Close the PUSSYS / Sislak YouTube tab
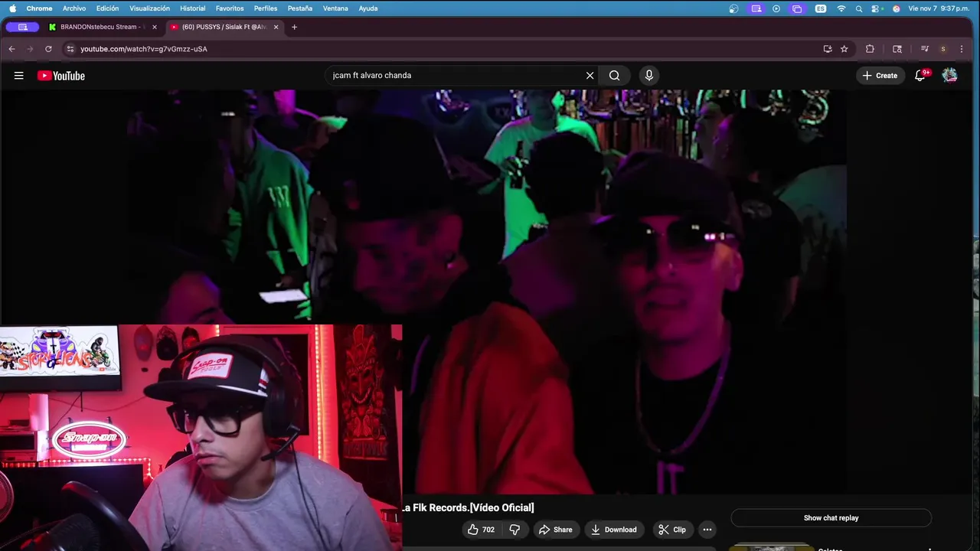This screenshot has height=551, width=980. tap(276, 27)
